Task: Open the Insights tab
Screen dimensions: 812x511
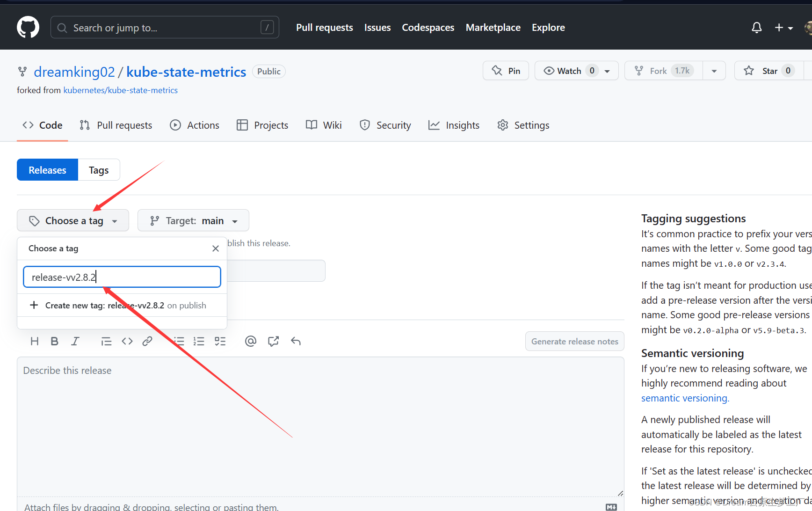Action: click(454, 125)
